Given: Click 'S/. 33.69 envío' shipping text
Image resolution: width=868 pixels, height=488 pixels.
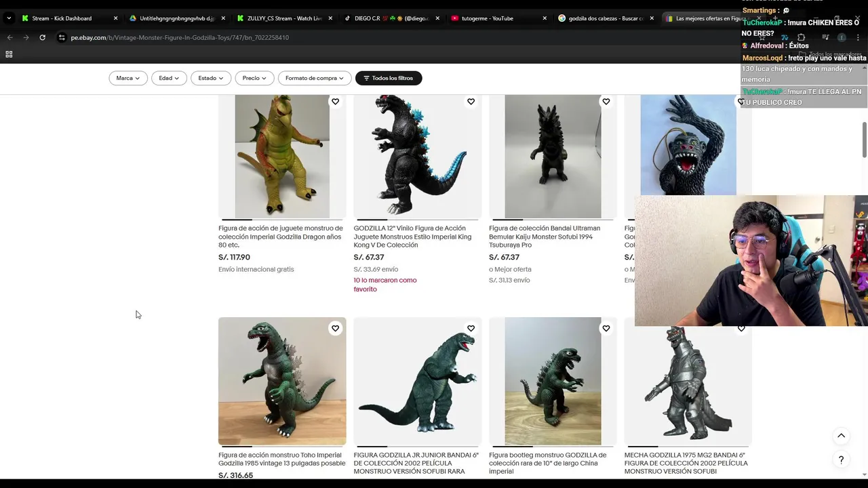Looking at the screenshot, I should (376, 269).
